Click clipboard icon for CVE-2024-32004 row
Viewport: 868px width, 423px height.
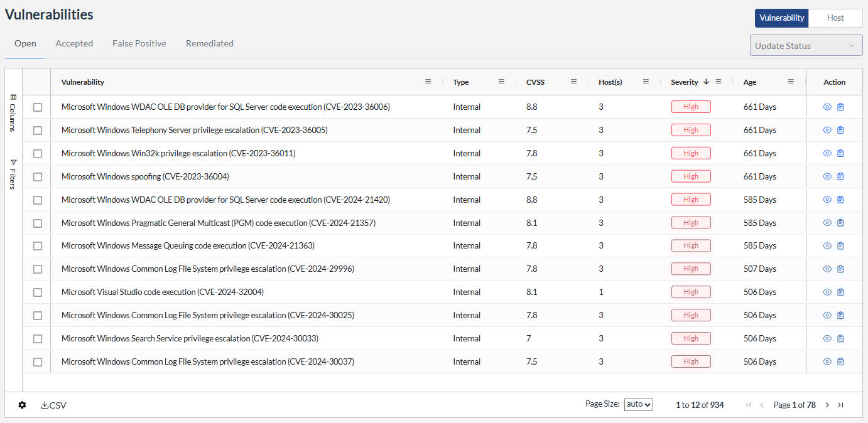point(840,292)
